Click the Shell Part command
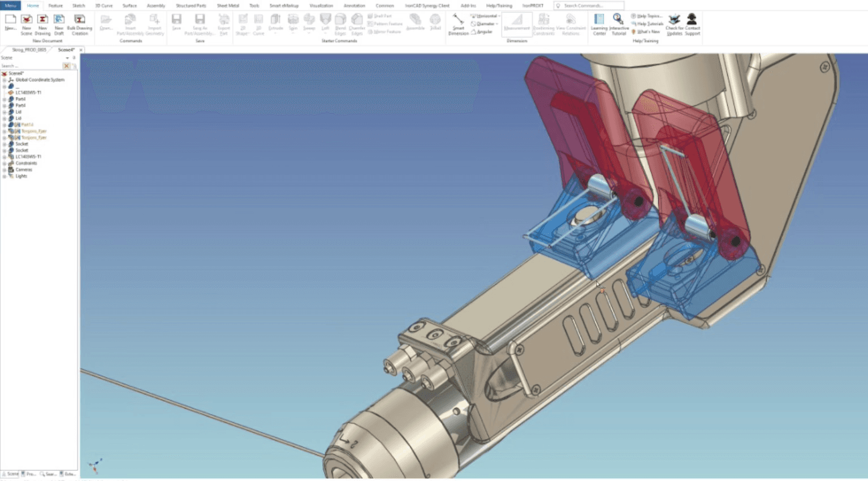The height and width of the screenshot is (481, 868). [x=379, y=16]
